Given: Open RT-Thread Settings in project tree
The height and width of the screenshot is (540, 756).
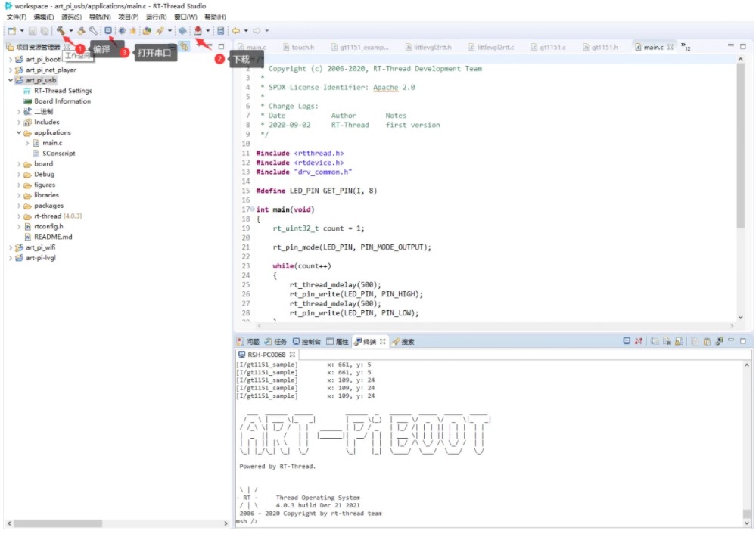Looking at the screenshot, I should point(63,91).
